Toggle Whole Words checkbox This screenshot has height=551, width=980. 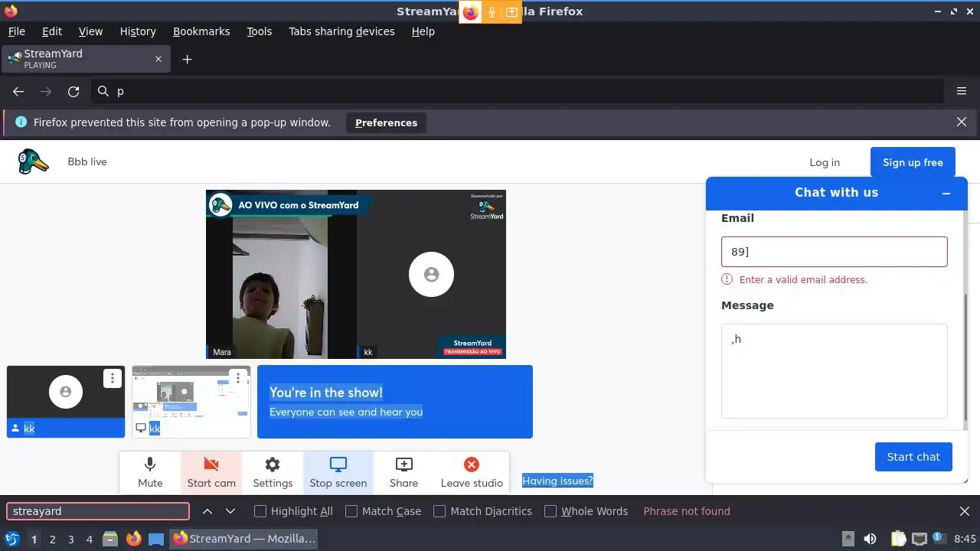coord(550,511)
